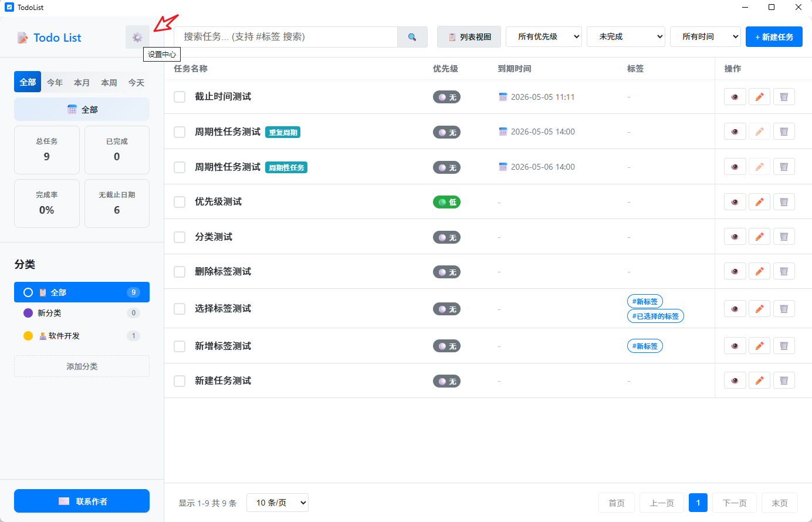Image resolution: width=812 pixels, height=522 pixels.
Task: Select the purple 新分类 category
Action: (82, 313)
